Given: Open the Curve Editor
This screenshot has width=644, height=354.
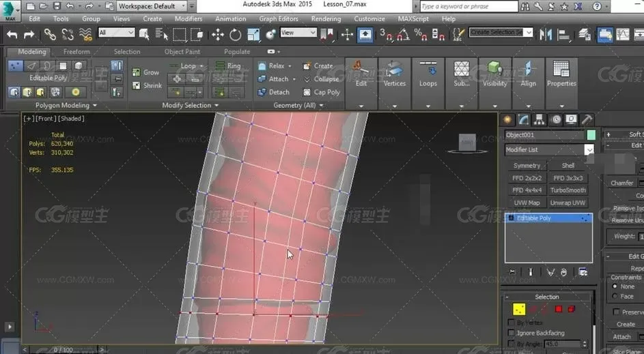Looking at the screenshot, I should point(623,35).
